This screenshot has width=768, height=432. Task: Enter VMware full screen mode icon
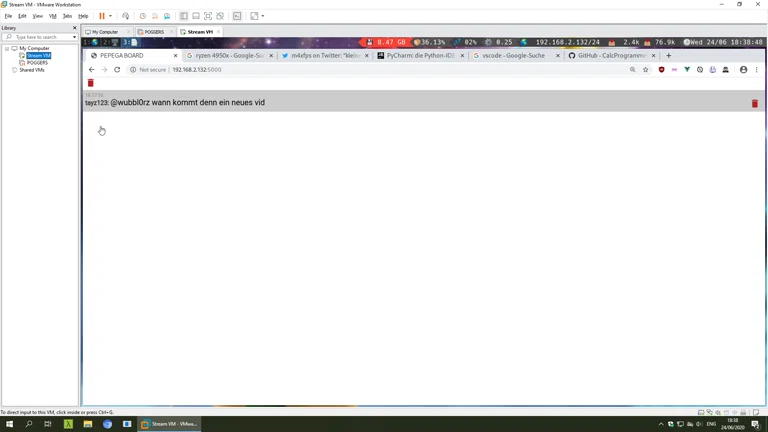click(x=208, y=16)
